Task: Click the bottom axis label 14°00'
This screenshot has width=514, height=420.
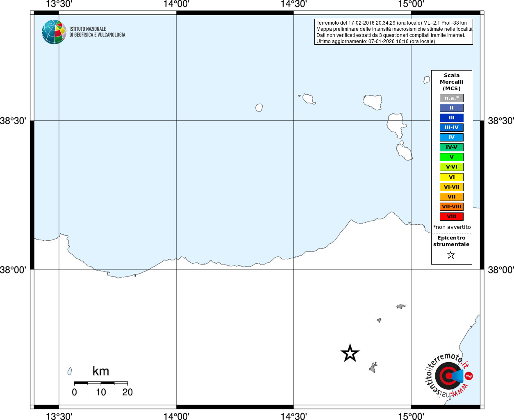Action: [x=176, y=416]
